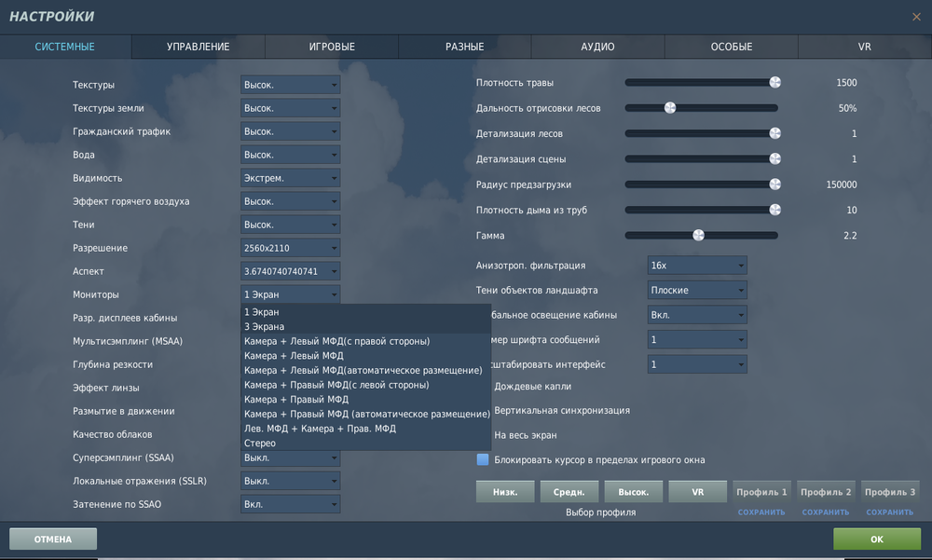Open the ИГРОВЫЕ tab
The height and width of the screenshot is (560, 932).
[332, 47]
